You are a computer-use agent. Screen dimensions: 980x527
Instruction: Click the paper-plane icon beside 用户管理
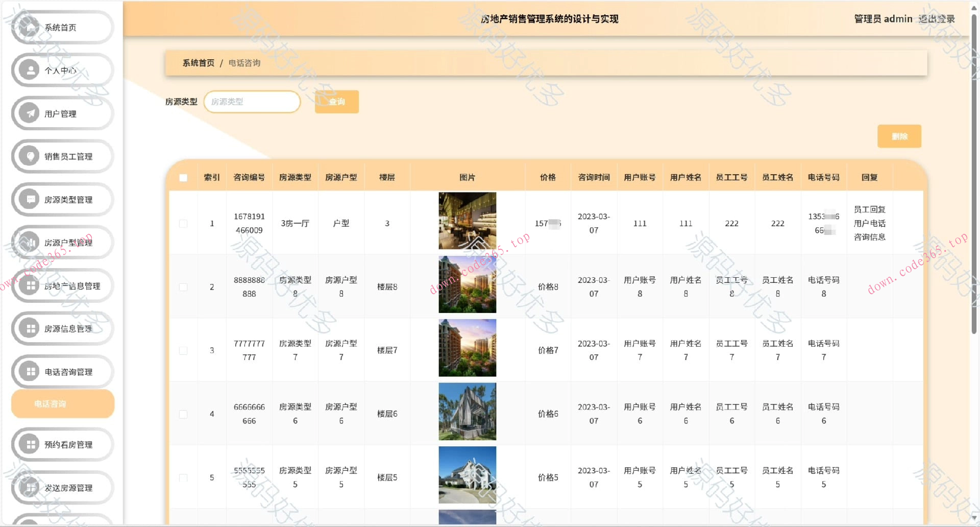(x=29, y=113)
